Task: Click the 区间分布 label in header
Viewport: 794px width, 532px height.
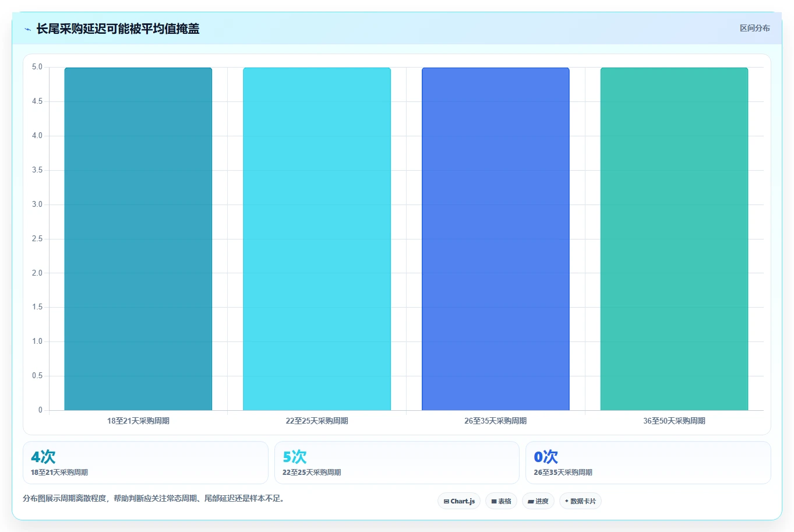Action: pos(754,28)
